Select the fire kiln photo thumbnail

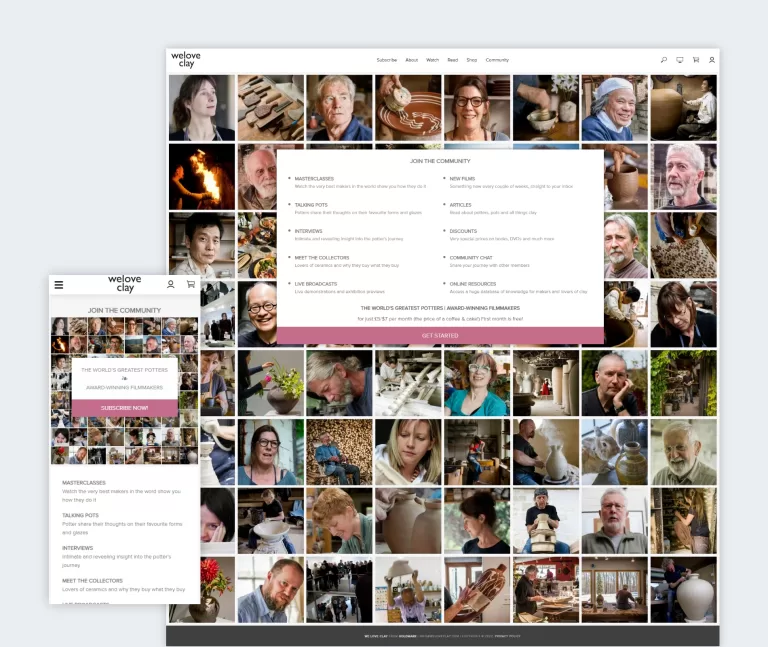click(x=201, y=176)
